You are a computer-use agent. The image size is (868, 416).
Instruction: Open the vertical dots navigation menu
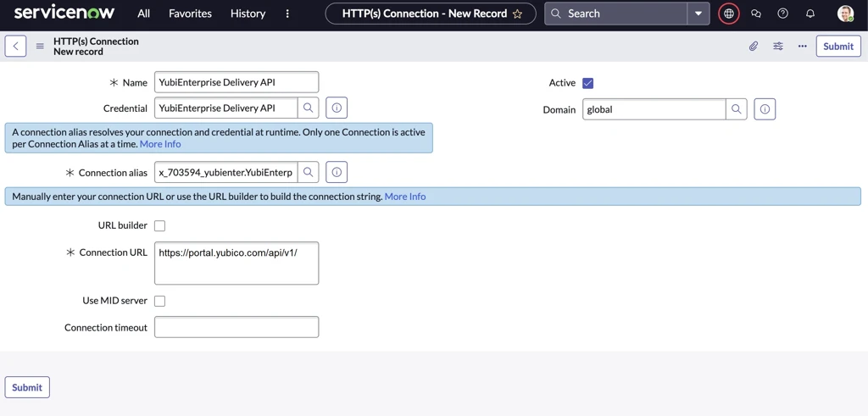[287, 14]
